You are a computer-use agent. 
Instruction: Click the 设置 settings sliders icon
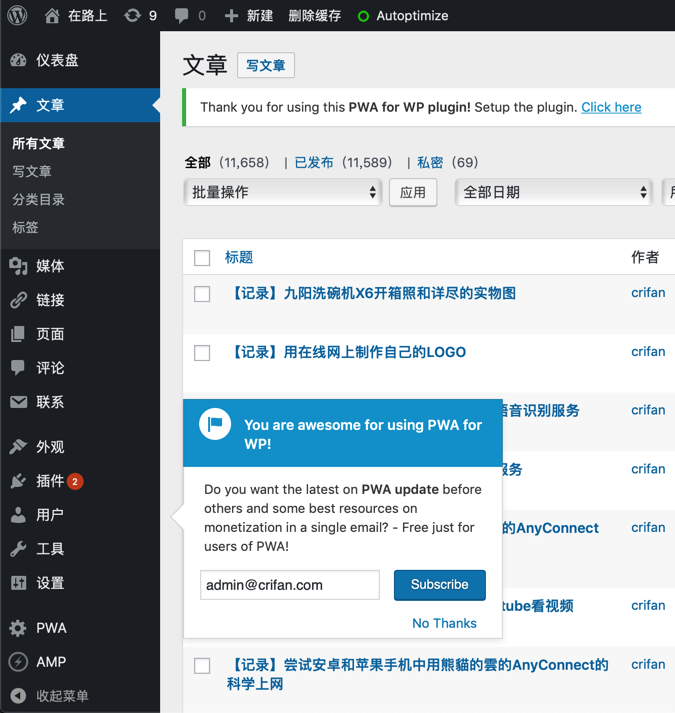coord(18,582)
